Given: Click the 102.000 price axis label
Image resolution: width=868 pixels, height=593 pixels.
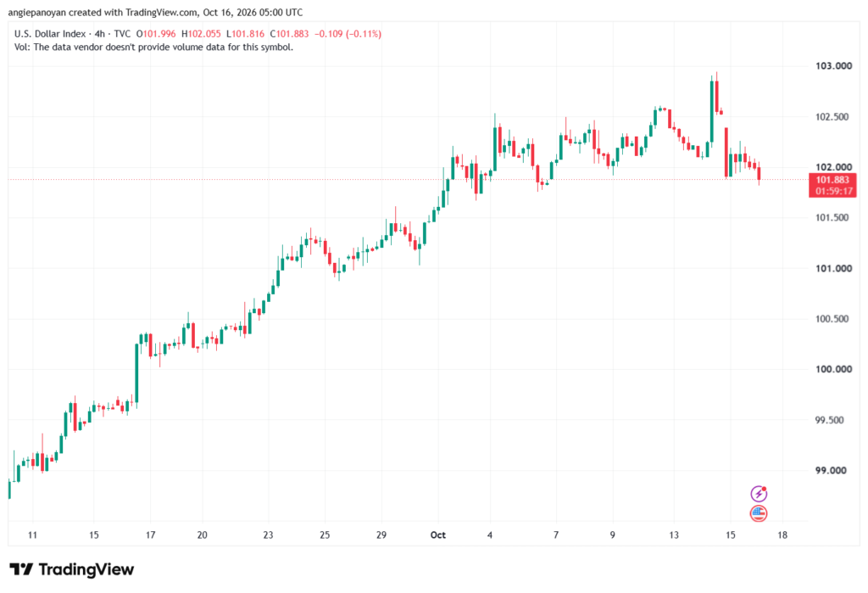Looking at the screenshot, I should [833, 167].
